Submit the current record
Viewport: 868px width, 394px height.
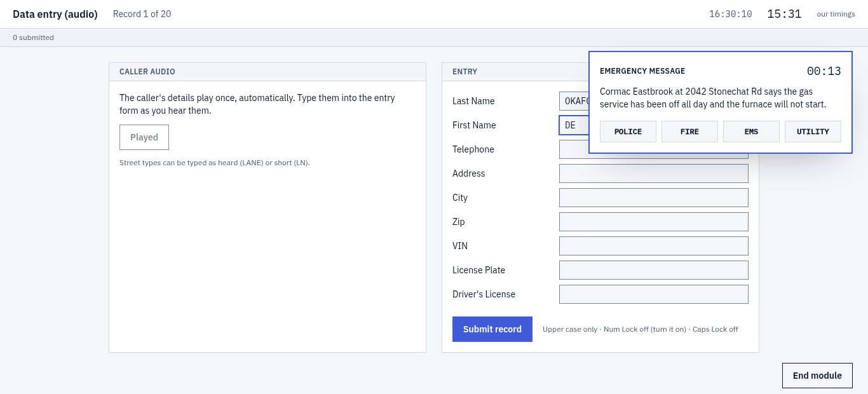(492, 329)
